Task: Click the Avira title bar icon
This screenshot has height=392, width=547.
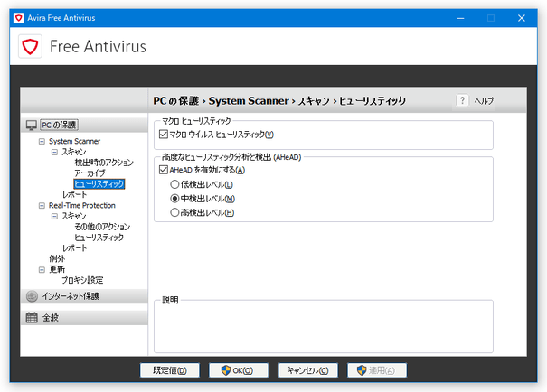Action: 19,18
